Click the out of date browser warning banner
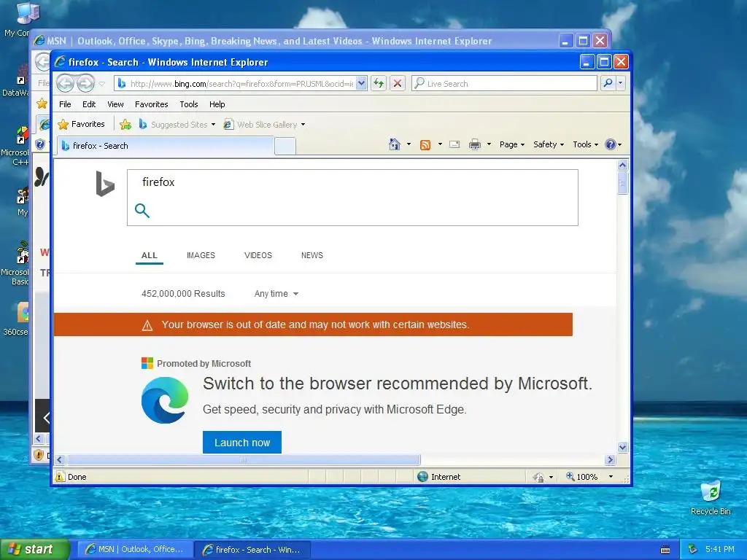This screenshot has height=560, width=747. [x=313, y=324]
